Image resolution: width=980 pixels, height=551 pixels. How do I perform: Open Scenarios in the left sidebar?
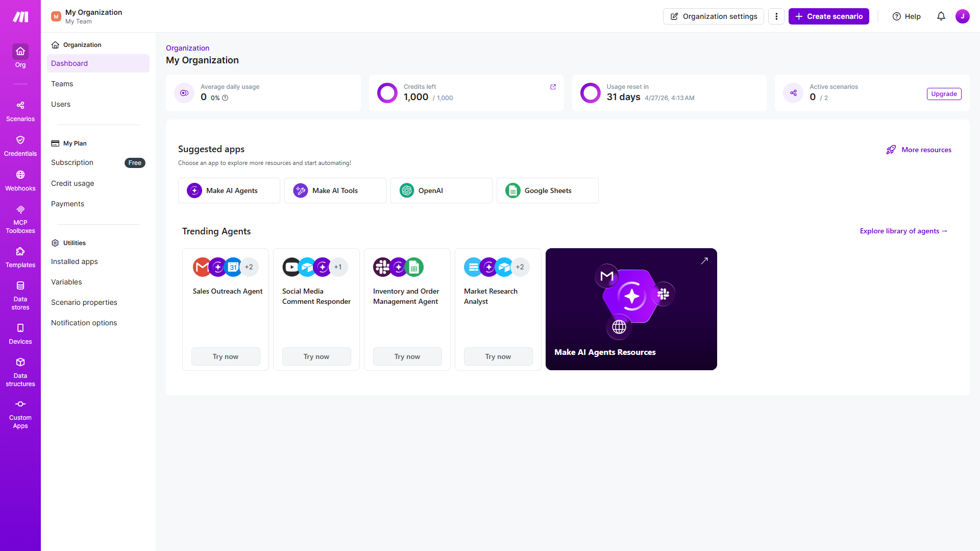coord(20,111)
